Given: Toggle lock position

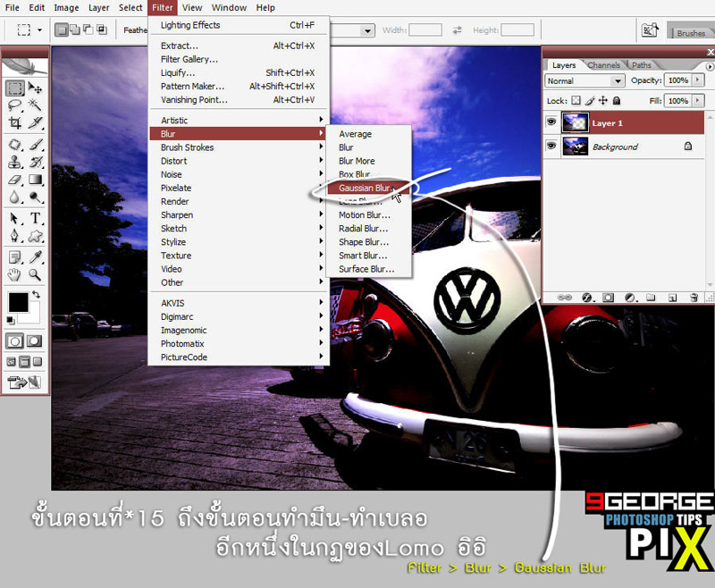Looking at the screenshot, I should pyautogui.click(x=602, y=100).
